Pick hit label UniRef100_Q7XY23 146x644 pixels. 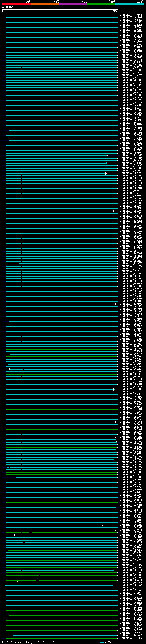[x=131, y=143]
